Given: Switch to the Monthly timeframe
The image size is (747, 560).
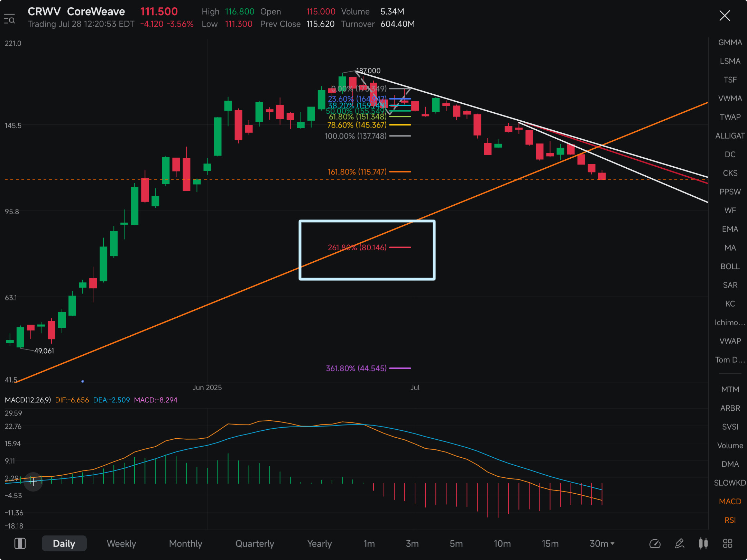Looking at the screenshot, I should (186, 543).
